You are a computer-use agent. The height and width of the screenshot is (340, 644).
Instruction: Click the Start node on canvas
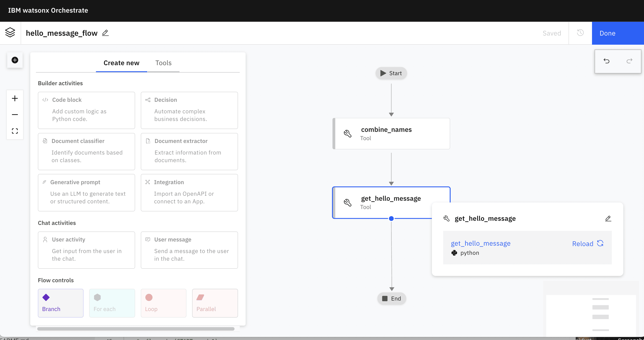391,73
